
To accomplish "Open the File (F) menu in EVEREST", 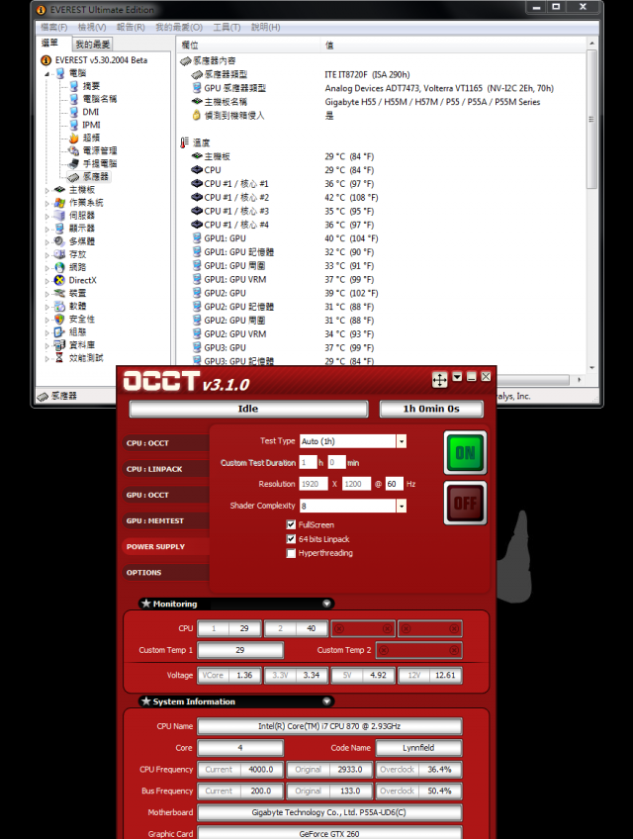I will tap(54, 27).
